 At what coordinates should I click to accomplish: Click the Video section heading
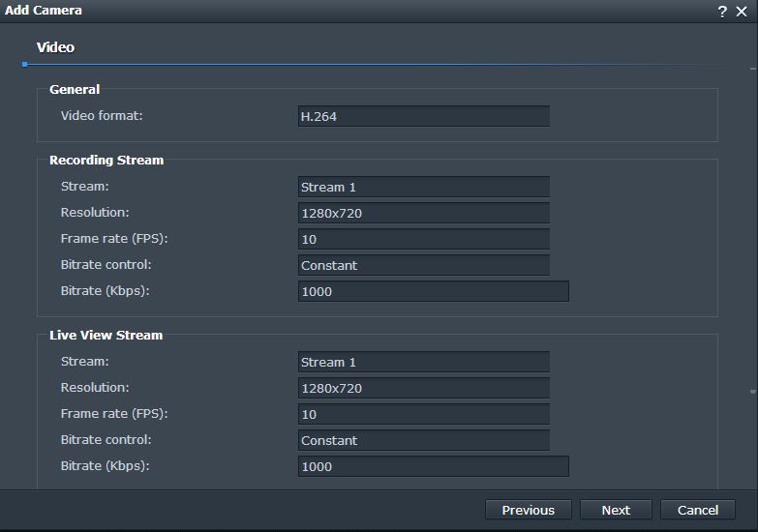click(55, 47)
